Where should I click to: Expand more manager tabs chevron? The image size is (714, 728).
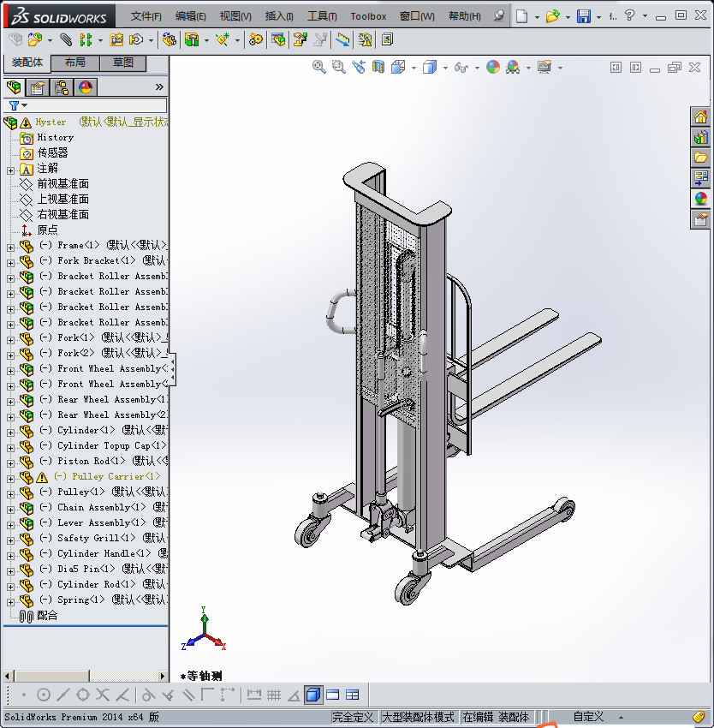click(x=159, y=87)
